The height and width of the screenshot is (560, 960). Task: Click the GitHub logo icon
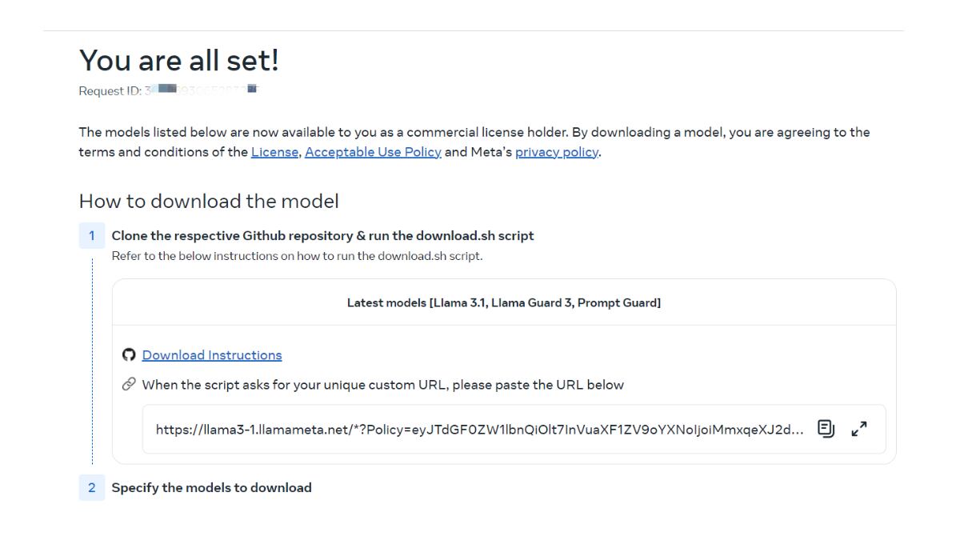pos(130,355)
